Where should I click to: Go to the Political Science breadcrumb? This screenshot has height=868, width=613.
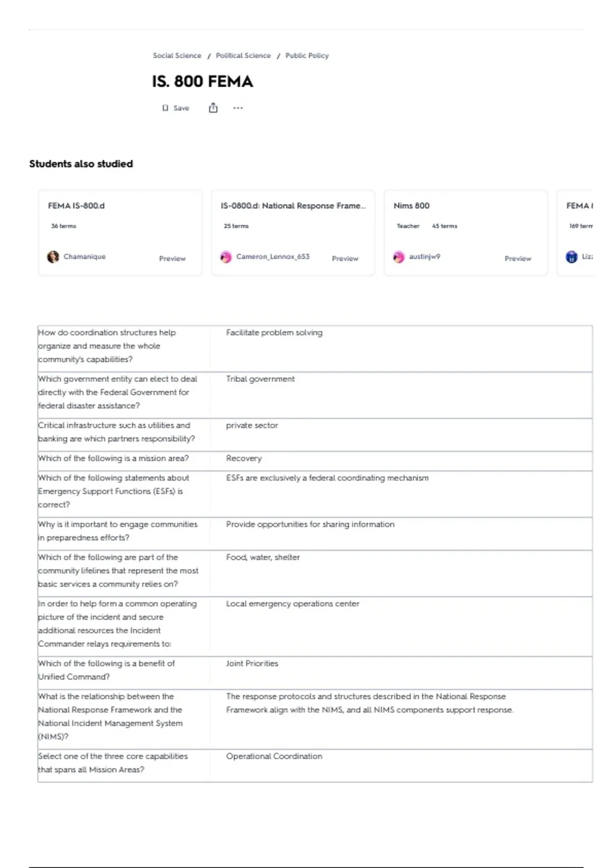[x=243, y=56]
